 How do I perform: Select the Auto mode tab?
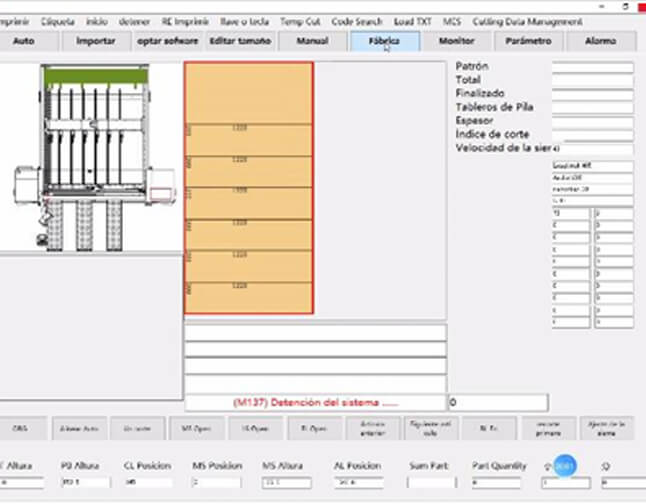click(x=24, y=41)
